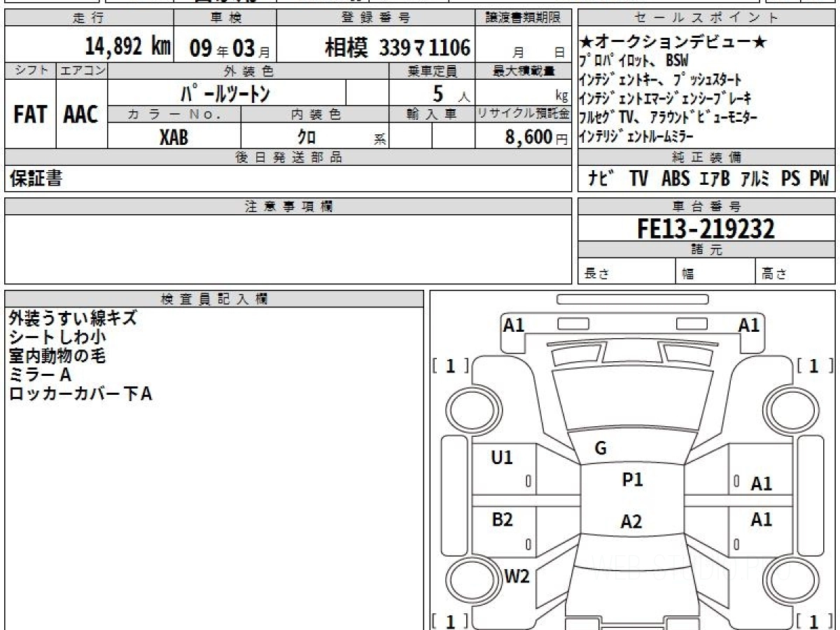Click the ナビ item in genuine equipment
The height and width of the screenshot is (630, 840).
coord(601,179)
